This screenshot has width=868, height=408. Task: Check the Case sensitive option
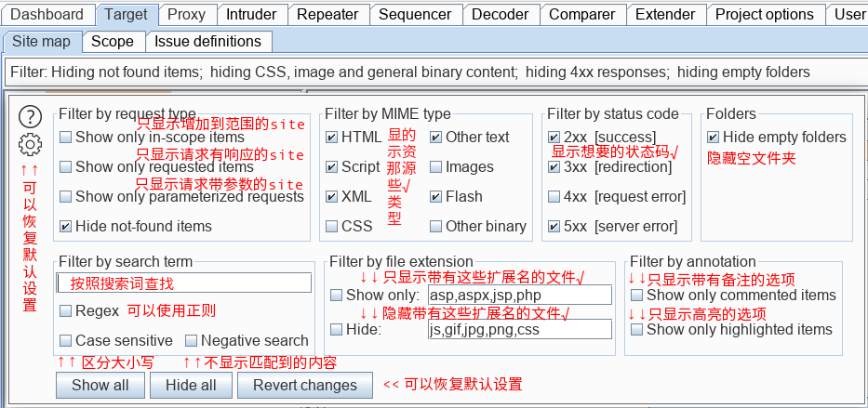[66, 340]
